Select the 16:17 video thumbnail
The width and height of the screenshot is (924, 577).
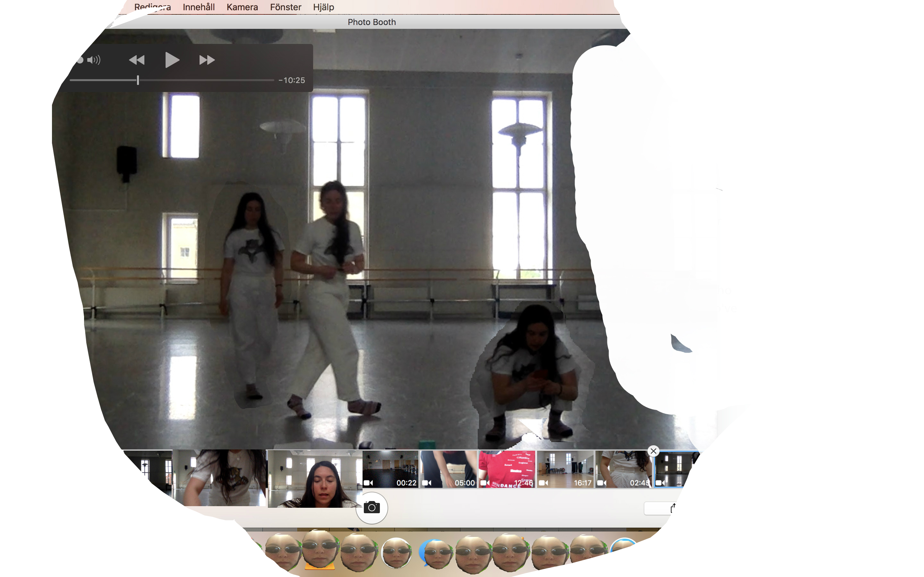pyautogui.click(x=565, y=469)
